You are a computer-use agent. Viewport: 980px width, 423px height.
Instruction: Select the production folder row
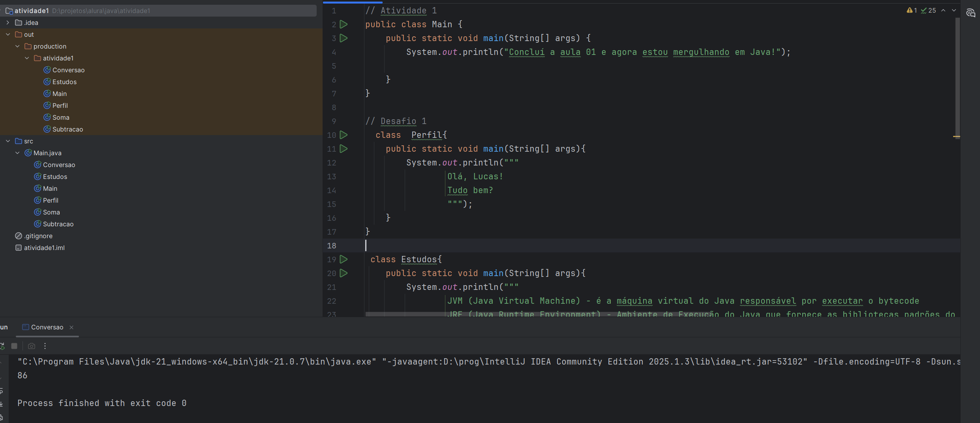[161, 47]
